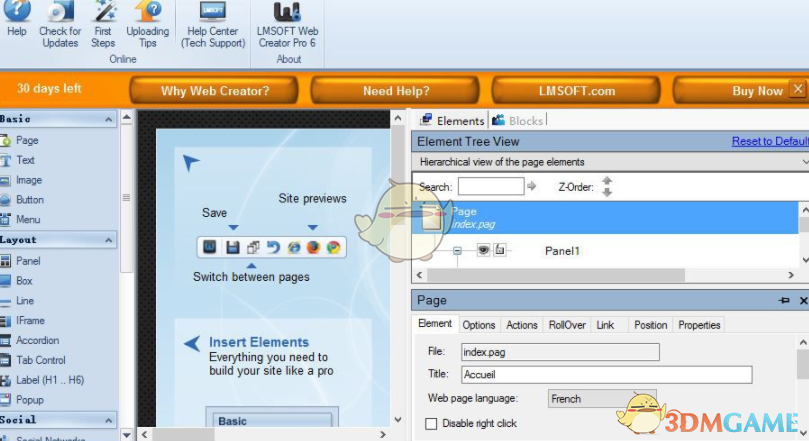Toggle visibility eye of Panel1
This screenshot has height=441, width=809.
483,250
